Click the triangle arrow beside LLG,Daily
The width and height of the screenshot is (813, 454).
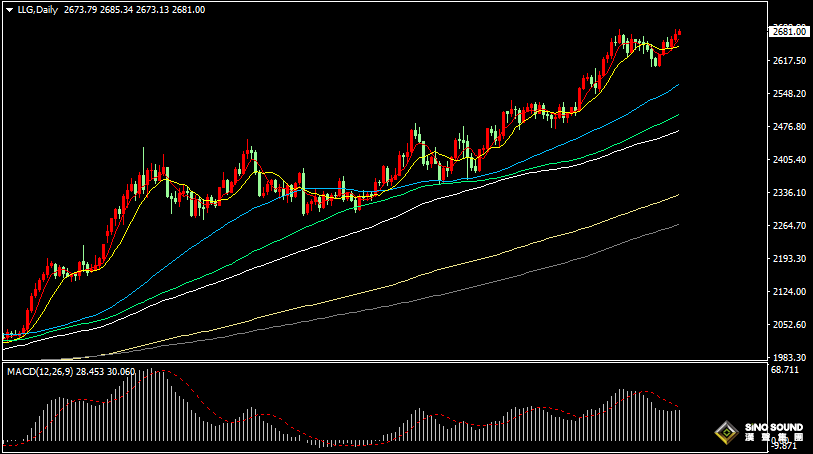pos(9,10)
